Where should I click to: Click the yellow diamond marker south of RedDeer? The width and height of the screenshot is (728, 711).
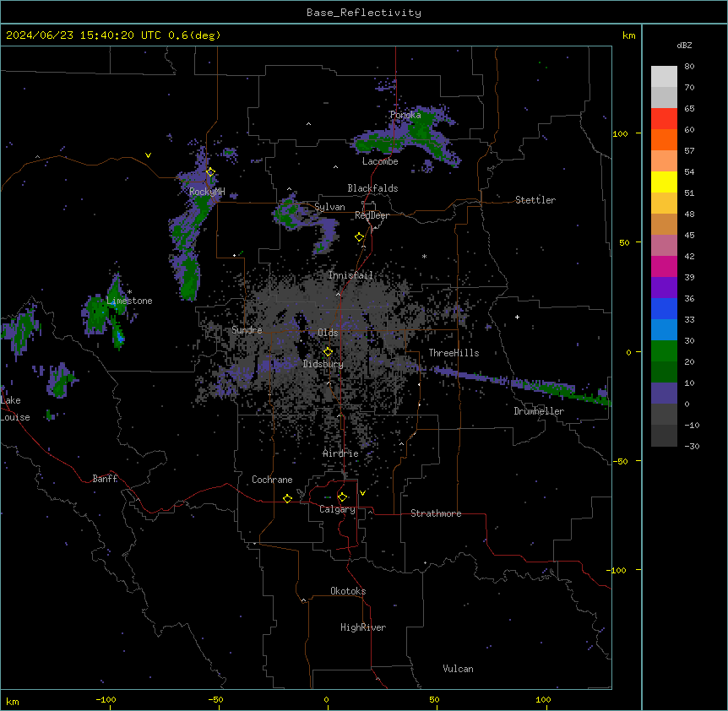point(360,237)
